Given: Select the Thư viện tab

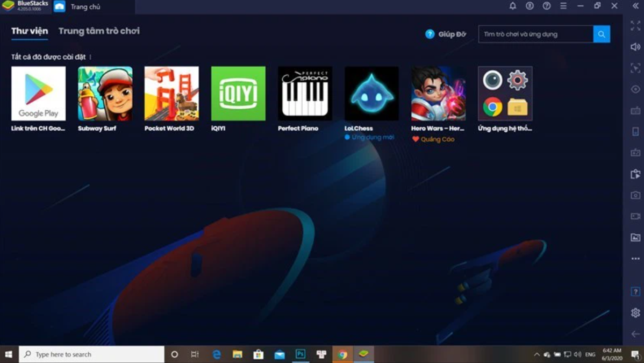Looking at the screenshot, I should pos(30,31).
